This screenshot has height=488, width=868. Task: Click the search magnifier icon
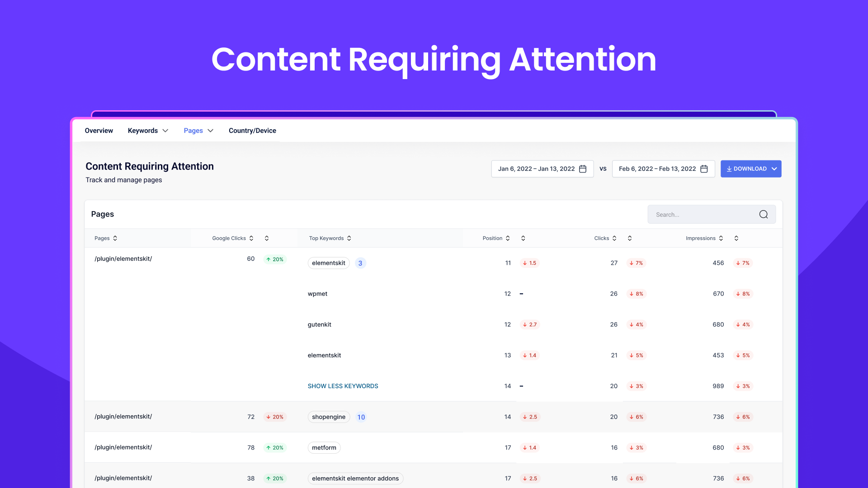click(x=763, y=215)
